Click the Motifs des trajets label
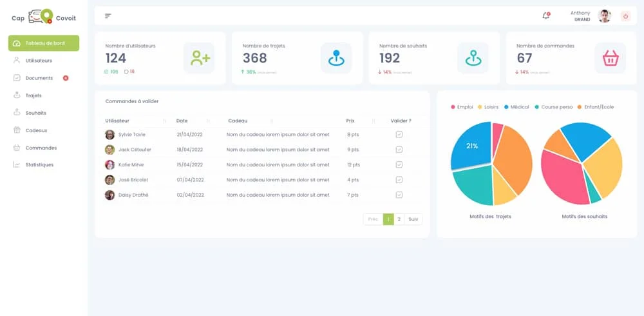This screenshot has height=316, width=644. (x=490, y=217)
